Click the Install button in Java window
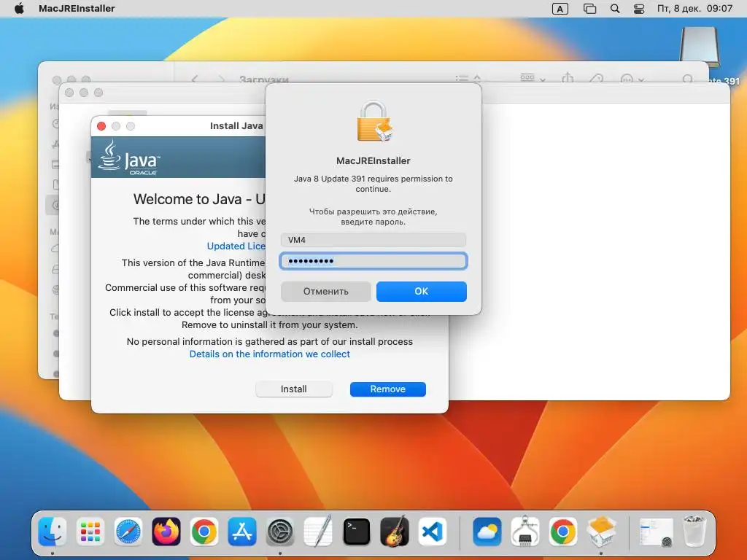The width and height of the screenshot is (747, 560). coord(293,389)
